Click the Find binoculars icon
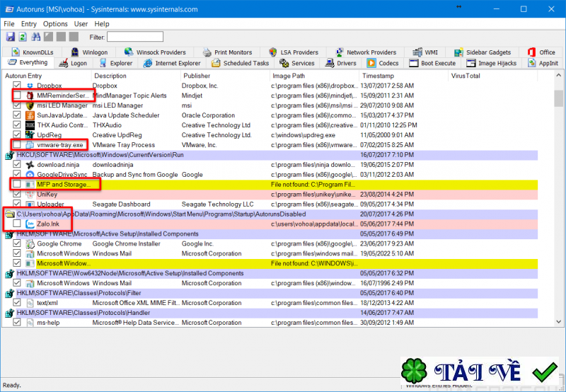This screenshot has height=392, width=566. click(36, 37)
